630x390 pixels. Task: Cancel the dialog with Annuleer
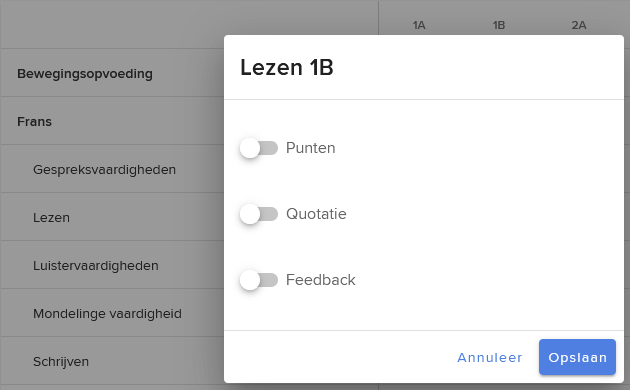[x=490, y=357]
